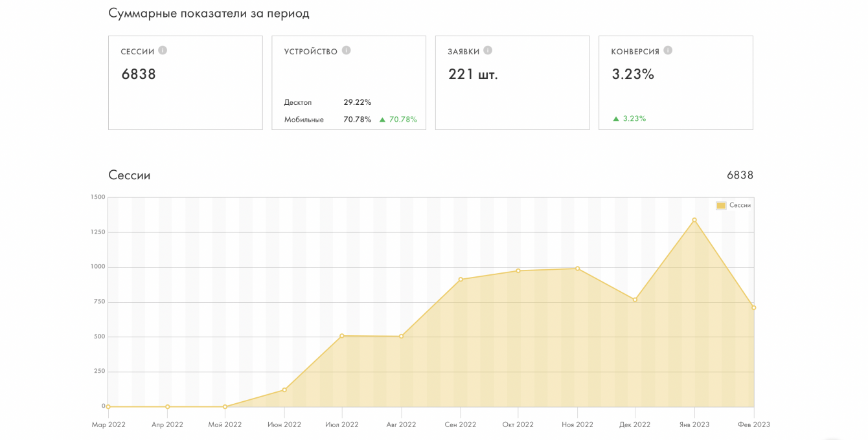Select the Ноя 2022 data point

[x=577, y=269]
